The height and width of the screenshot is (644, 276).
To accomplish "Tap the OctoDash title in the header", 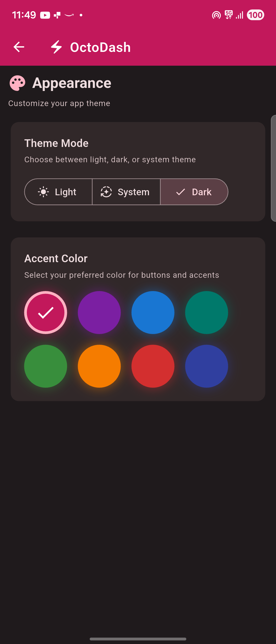I will point(100,47).
